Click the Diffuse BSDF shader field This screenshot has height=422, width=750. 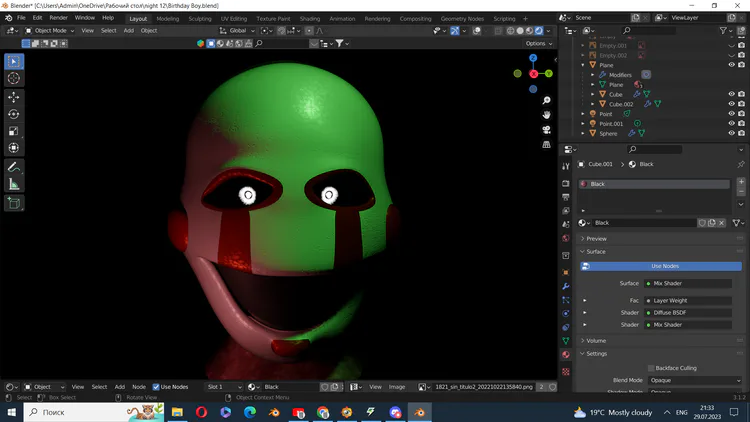pos(688,312)
